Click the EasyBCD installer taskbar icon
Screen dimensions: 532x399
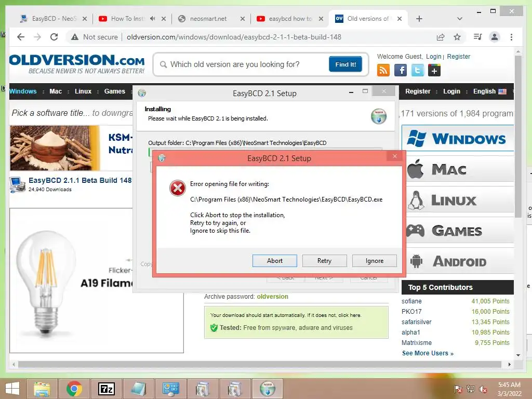[x=268, y=389]
